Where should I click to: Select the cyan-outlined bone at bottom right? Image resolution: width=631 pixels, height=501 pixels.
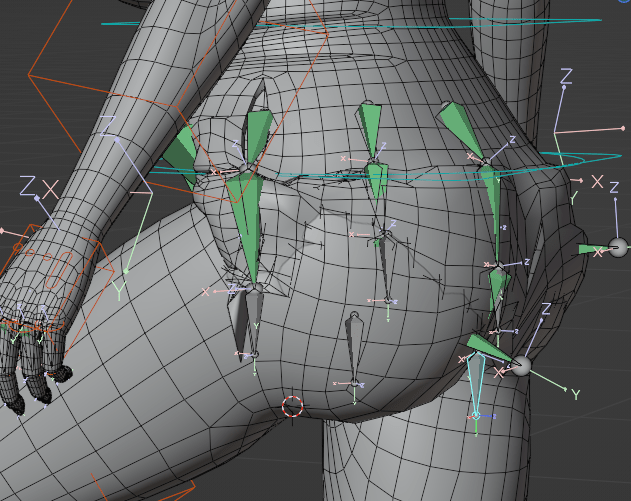pyautogui.click(x=476, y=390)
